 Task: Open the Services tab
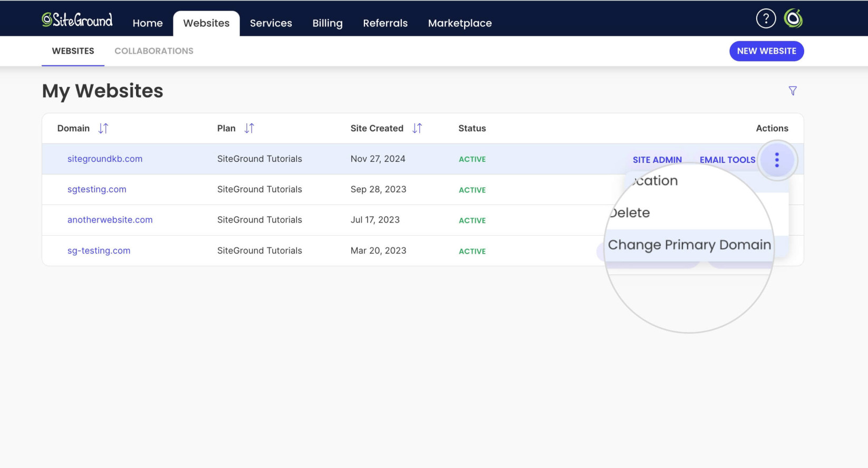pos(271,23)
